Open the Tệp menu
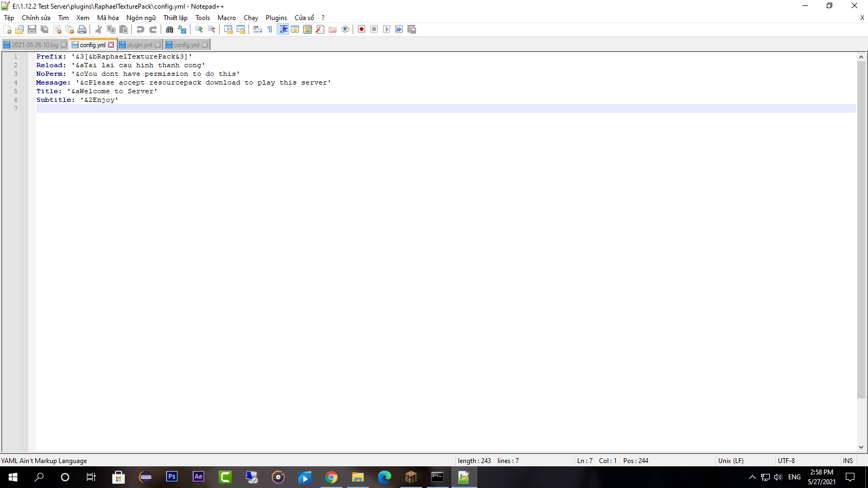Image resolution: width=868 pixels, height=488 pixels. coord(9,18)
